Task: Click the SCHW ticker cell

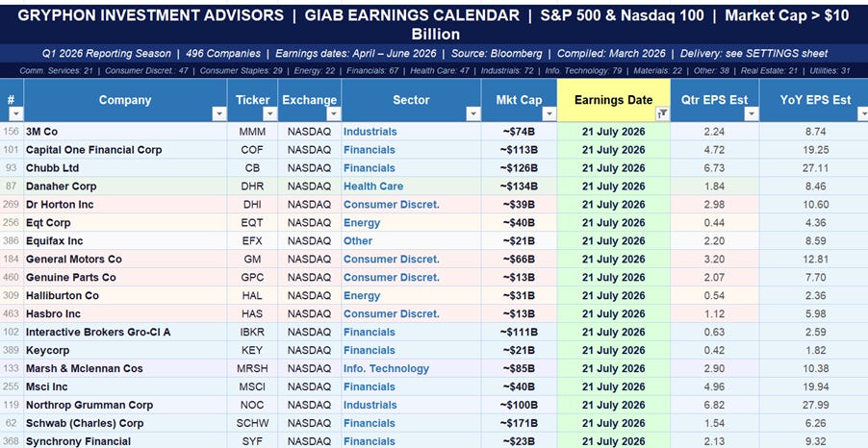Action: pos(252,424)
